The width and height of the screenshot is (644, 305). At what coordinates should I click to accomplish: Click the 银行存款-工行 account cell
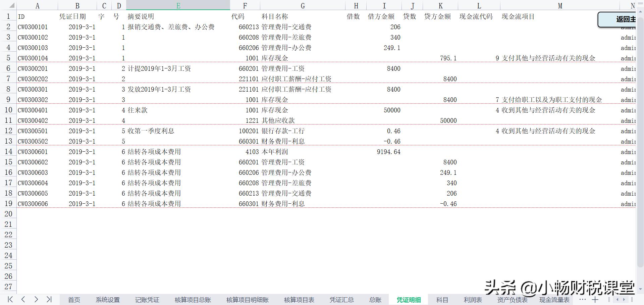[303, 131]
